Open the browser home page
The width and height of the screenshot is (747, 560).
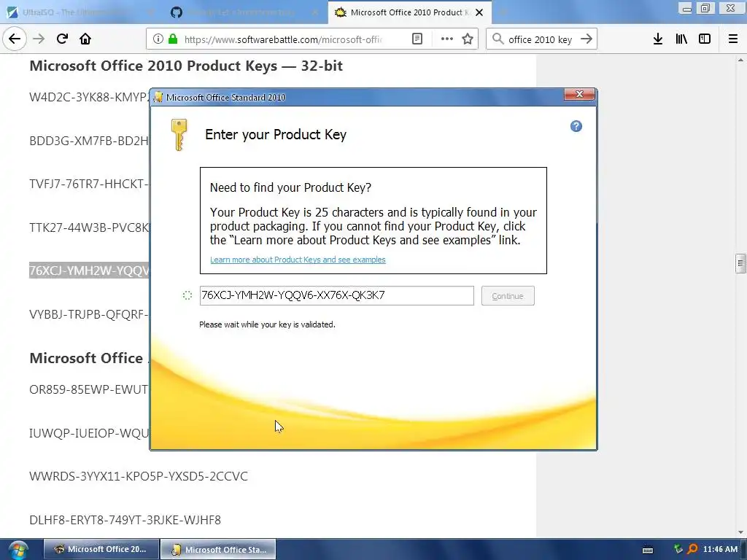85,39
